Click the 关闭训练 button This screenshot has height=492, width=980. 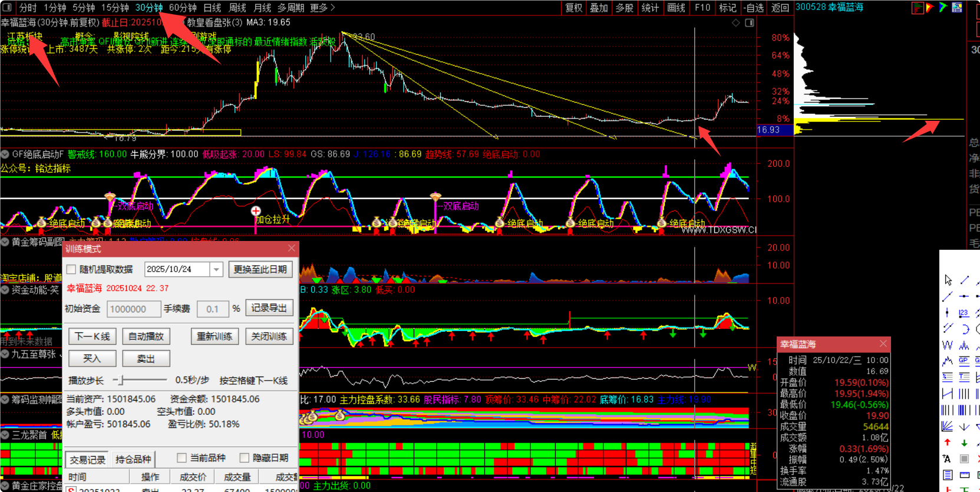pos(269,336)
